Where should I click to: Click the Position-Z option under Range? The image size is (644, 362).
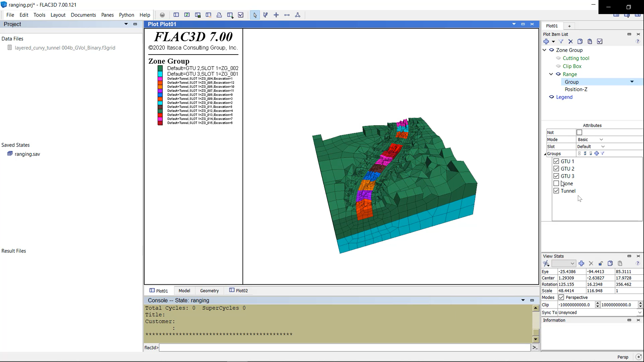point(576,89)
